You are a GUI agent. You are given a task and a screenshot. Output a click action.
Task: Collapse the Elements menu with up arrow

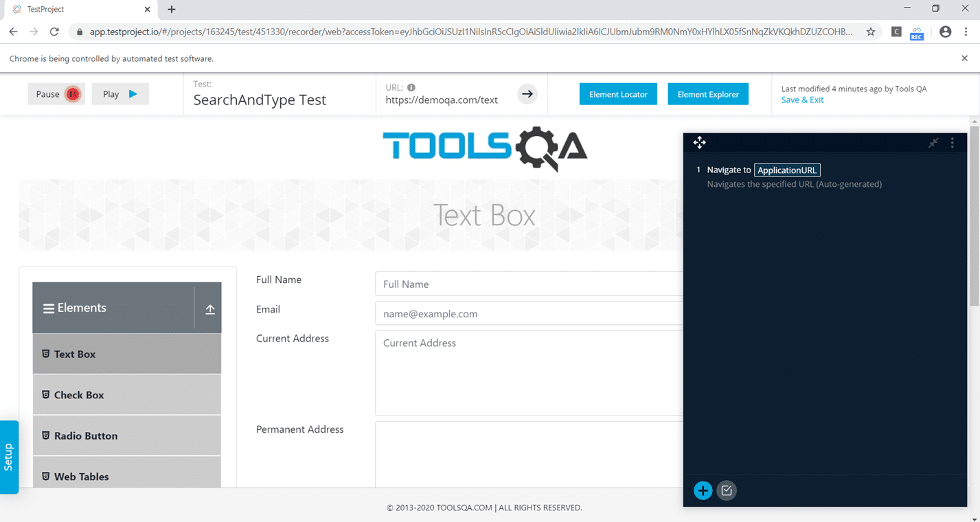(210, 309)
